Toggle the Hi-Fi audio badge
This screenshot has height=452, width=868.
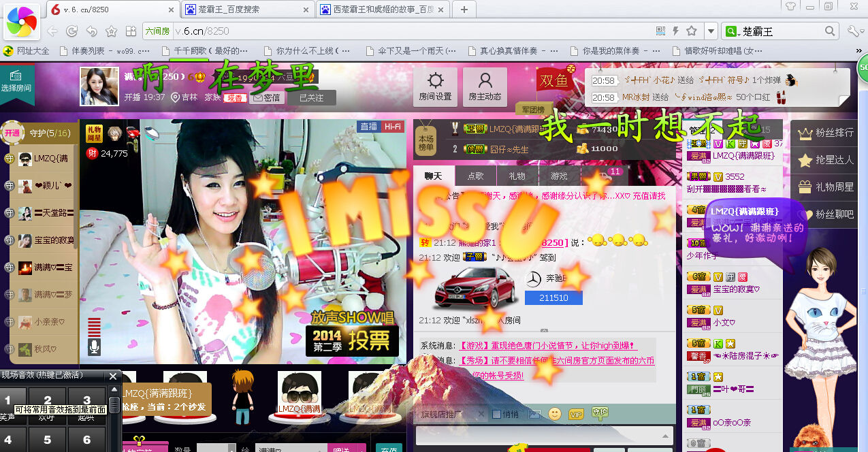392,127
